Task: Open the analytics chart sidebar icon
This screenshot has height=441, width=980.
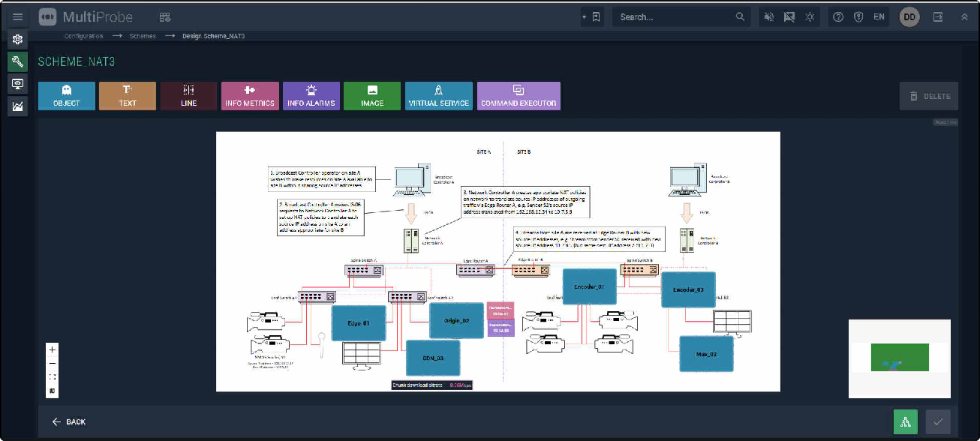Action: click(x=18, y=106)
